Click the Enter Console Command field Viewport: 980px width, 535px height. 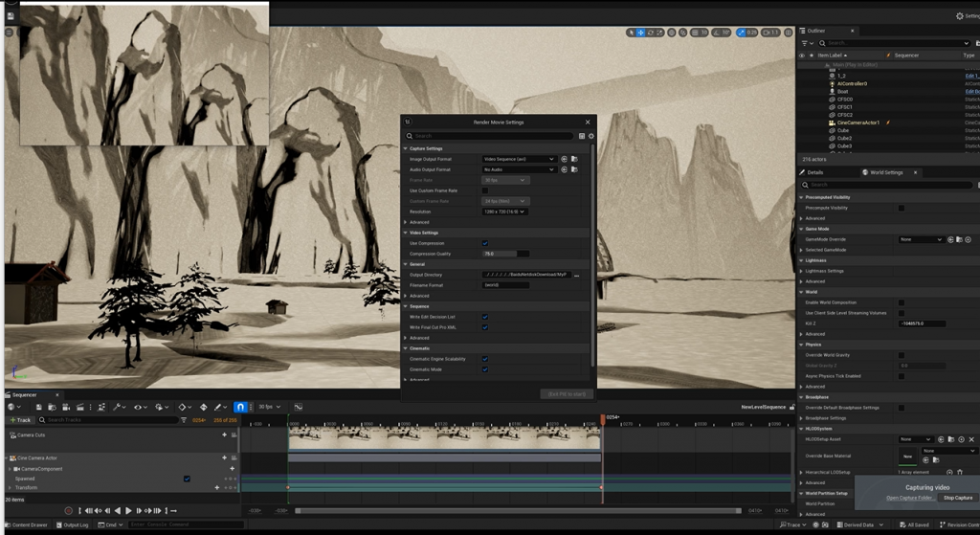pos(187,525)
